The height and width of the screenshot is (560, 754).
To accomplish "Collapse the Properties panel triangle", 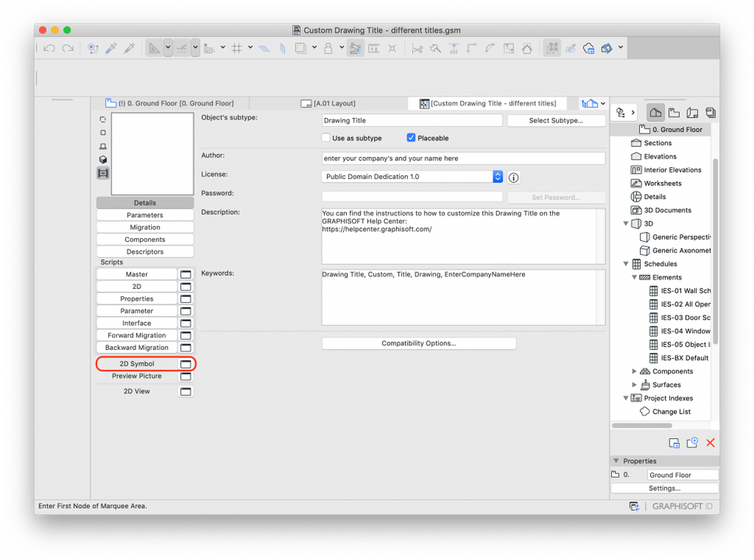I will [x=616, y=461].
